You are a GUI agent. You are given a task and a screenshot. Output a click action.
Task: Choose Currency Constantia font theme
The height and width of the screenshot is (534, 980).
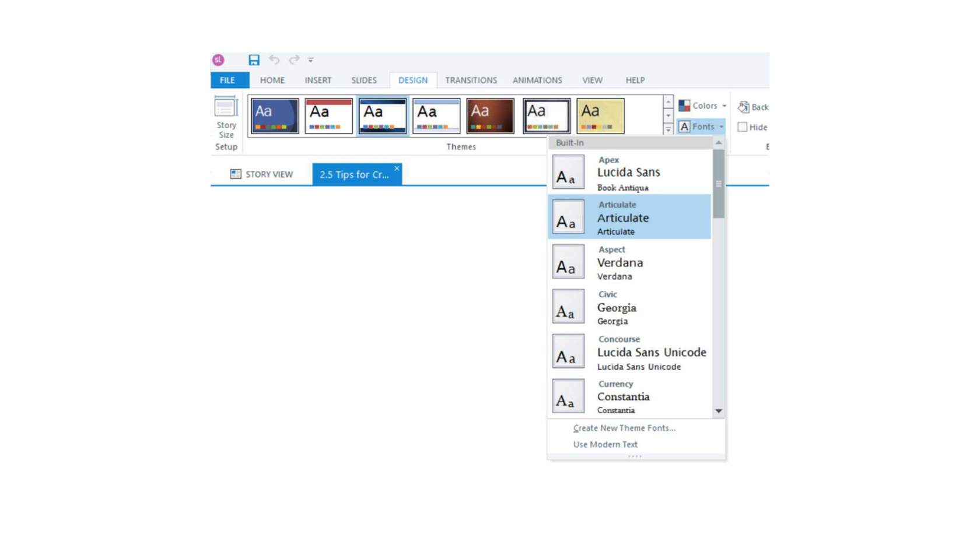coord(629,396)
